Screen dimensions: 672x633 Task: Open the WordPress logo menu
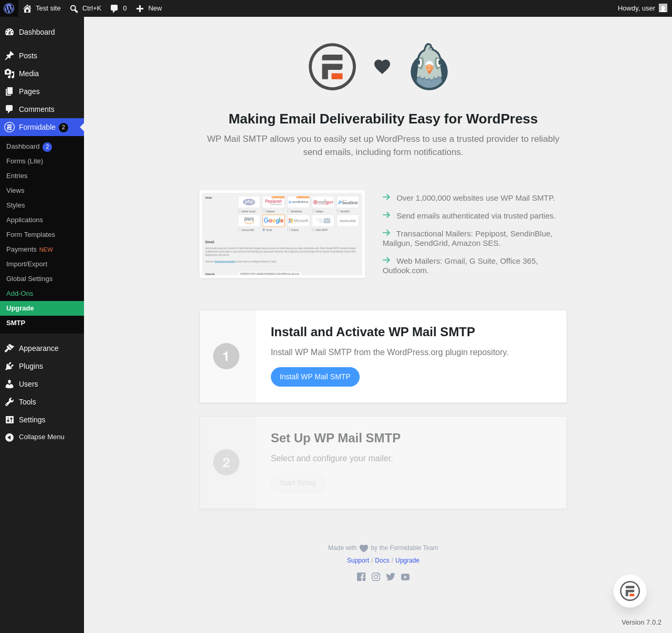[x=9, y=8]
